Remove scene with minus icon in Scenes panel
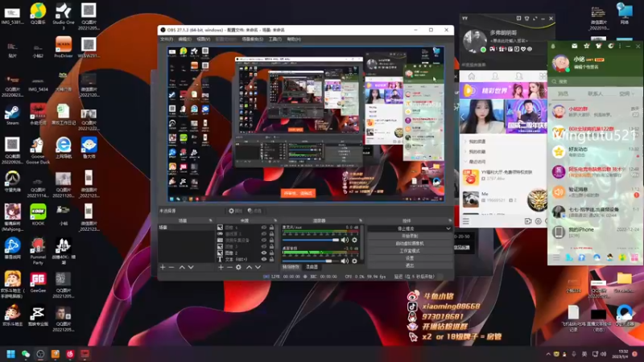The width and height of the screenshot is (644, 362). (171, 267)
